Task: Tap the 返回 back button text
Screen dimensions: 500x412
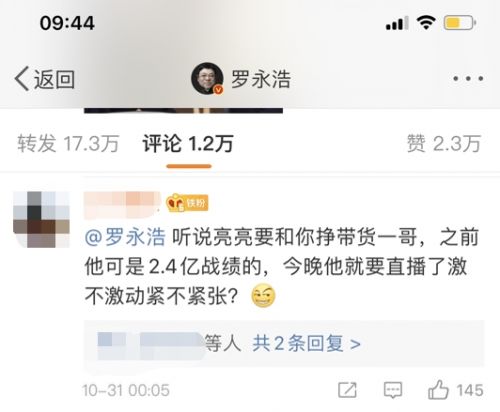Action: (54, 79)
